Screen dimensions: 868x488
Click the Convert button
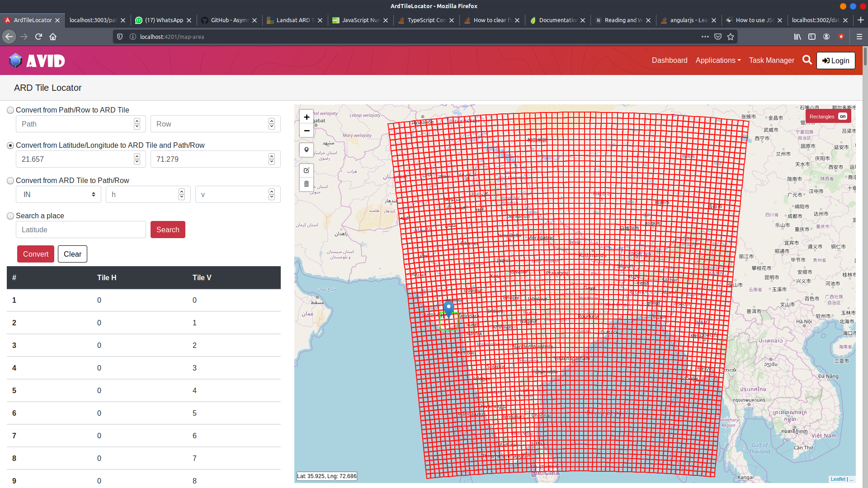[36, 254]
